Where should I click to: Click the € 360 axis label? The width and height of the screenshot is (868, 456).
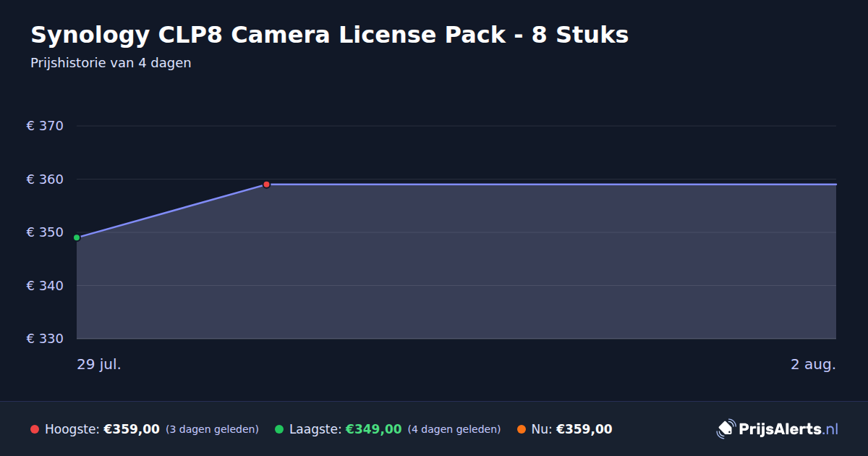(x=45, y=180)
